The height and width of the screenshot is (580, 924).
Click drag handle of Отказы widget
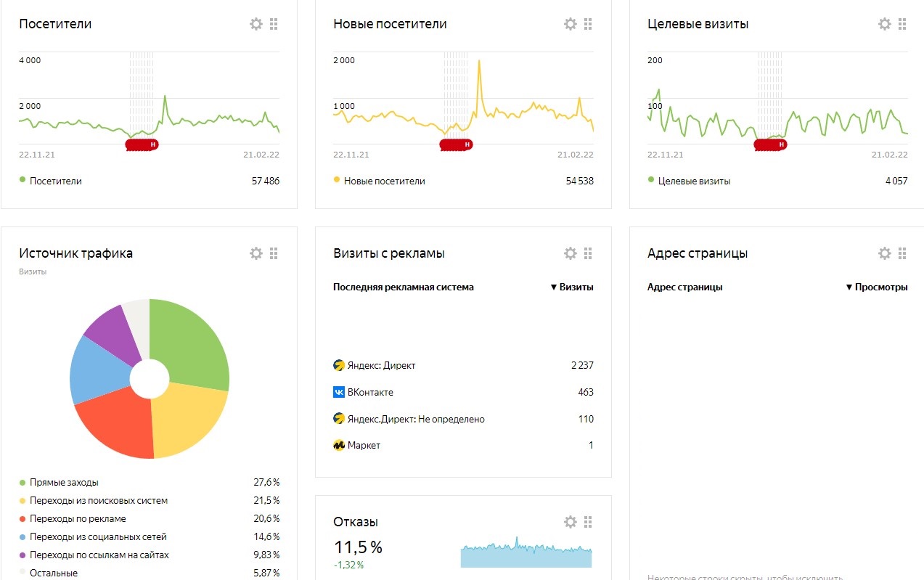click(x=588, y=522)
